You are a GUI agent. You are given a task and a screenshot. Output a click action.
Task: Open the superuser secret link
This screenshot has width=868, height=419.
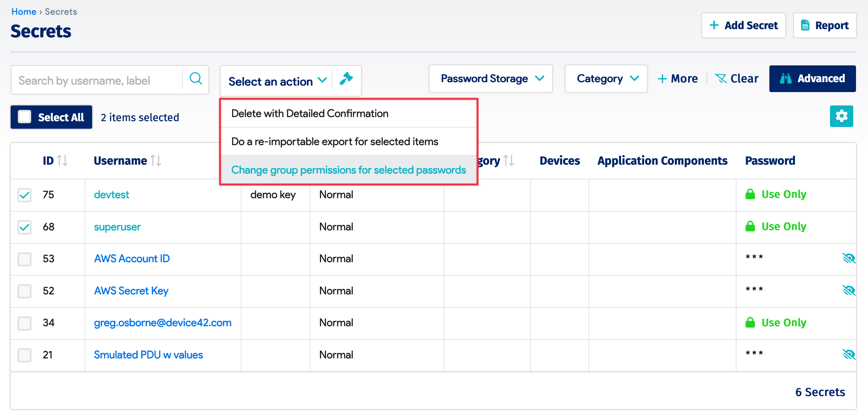117,227
